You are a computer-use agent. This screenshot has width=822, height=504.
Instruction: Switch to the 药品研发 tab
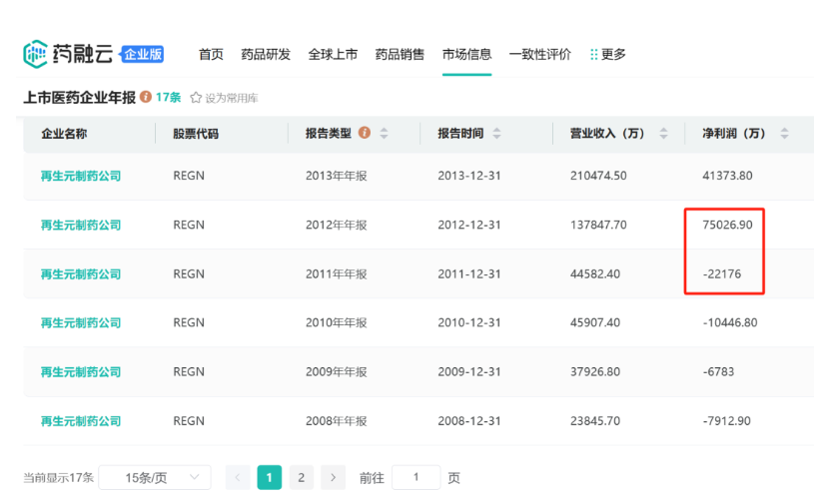(266, 54)
